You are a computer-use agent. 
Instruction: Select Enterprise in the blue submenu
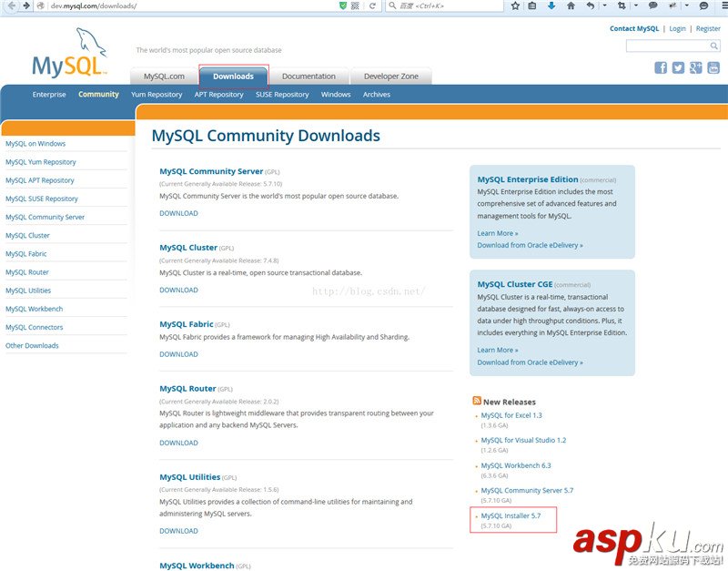[49, 95]
